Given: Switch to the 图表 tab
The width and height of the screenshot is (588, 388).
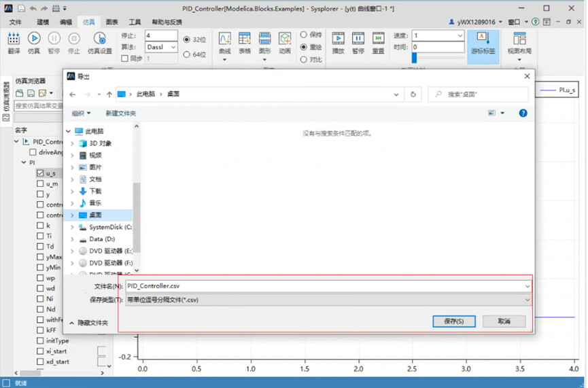Looking at the screenshot, I should (111, 22).
